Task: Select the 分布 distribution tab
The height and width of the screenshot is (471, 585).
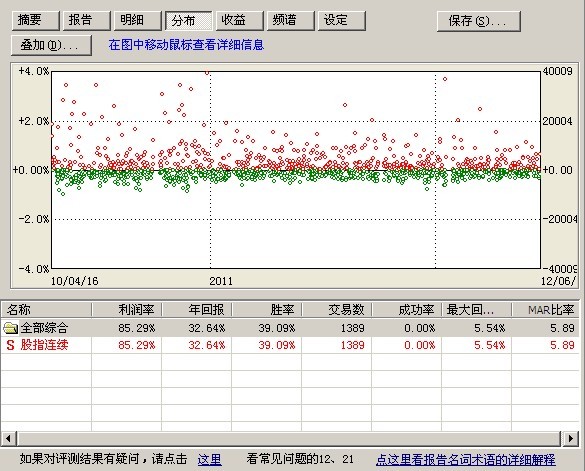Action: (x=189, y=21)
